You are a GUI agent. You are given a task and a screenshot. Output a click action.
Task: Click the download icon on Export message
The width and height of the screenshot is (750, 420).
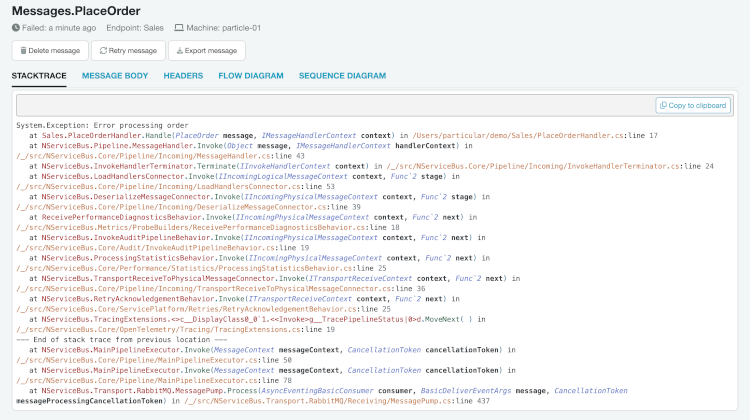(180, 50)
